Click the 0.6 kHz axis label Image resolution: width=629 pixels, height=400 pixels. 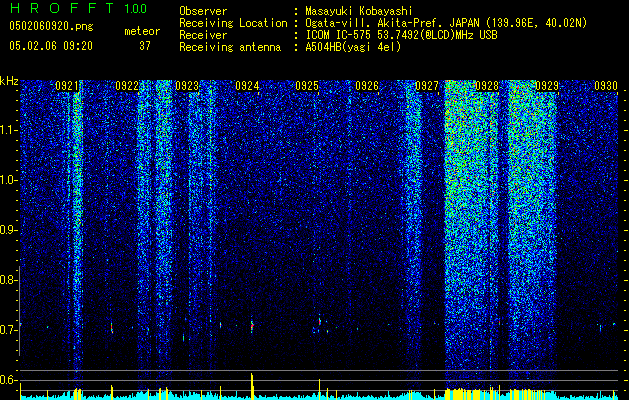coord(9,380)
